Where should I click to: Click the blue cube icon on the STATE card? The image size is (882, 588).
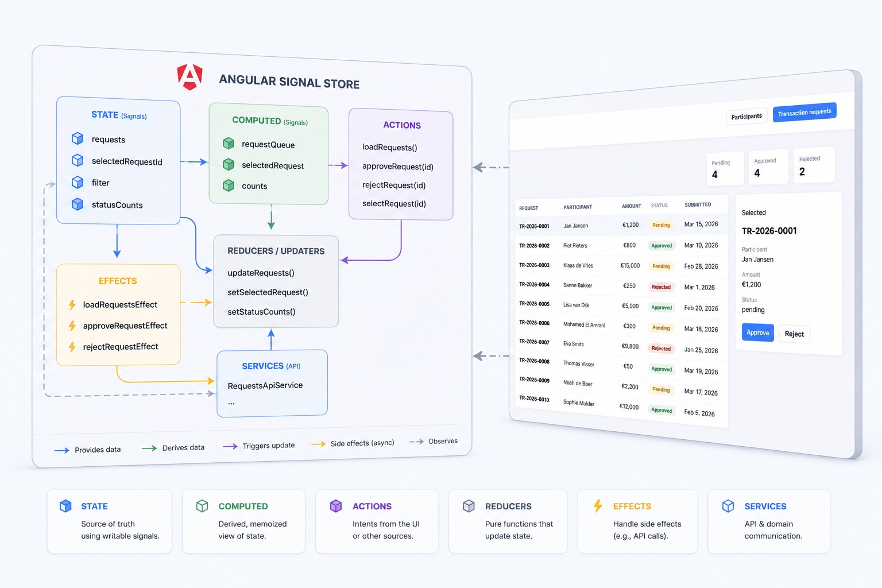tap(66, 505)
